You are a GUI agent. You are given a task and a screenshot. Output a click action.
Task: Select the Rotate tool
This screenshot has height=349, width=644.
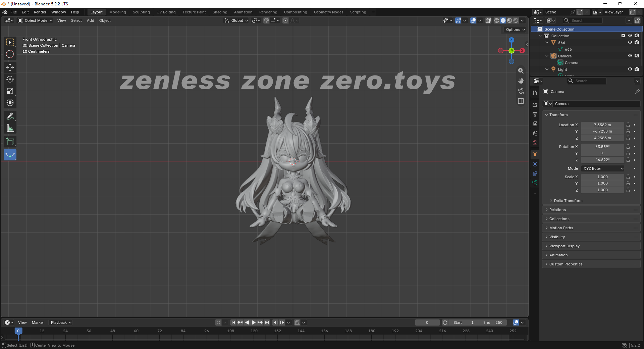point(10,79)
